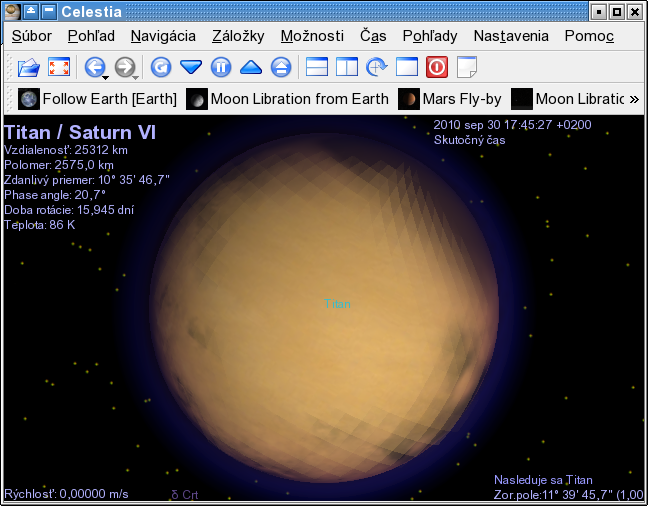The image size is (648, 506).
Task: Open the Mars Fly-by bookmark
Action: (x=450, y=99)
